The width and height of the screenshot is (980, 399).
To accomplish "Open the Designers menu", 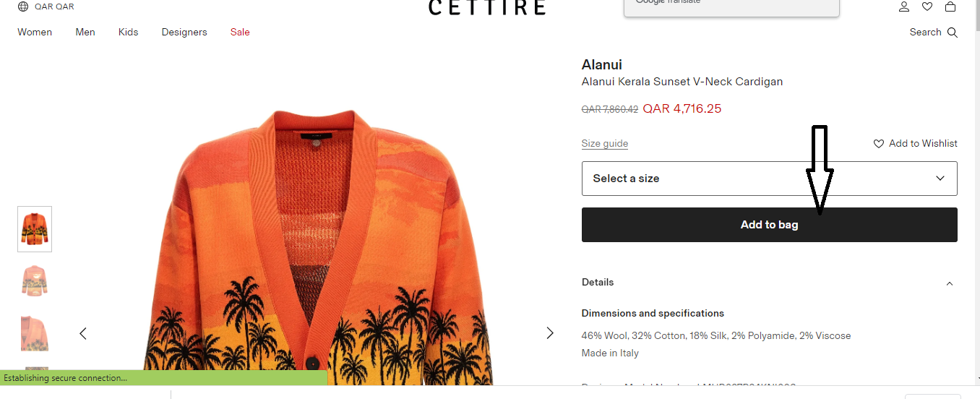I will coord(184,33).
